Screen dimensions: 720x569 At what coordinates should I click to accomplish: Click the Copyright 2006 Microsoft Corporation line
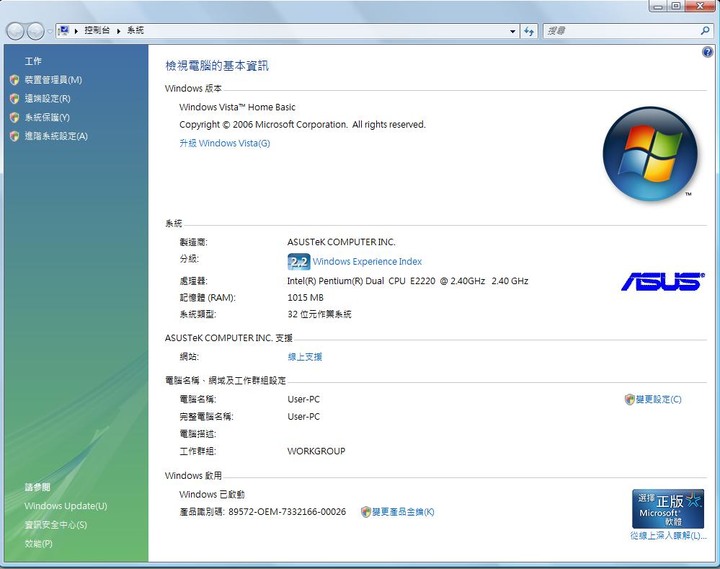click(302, 125)
